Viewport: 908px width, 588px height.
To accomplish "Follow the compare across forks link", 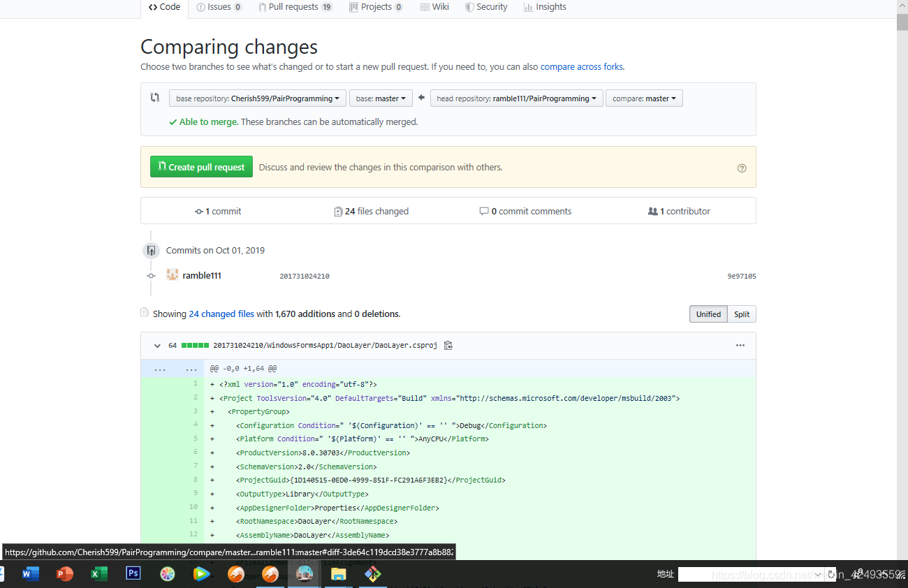I will click(x=581, y=67).
